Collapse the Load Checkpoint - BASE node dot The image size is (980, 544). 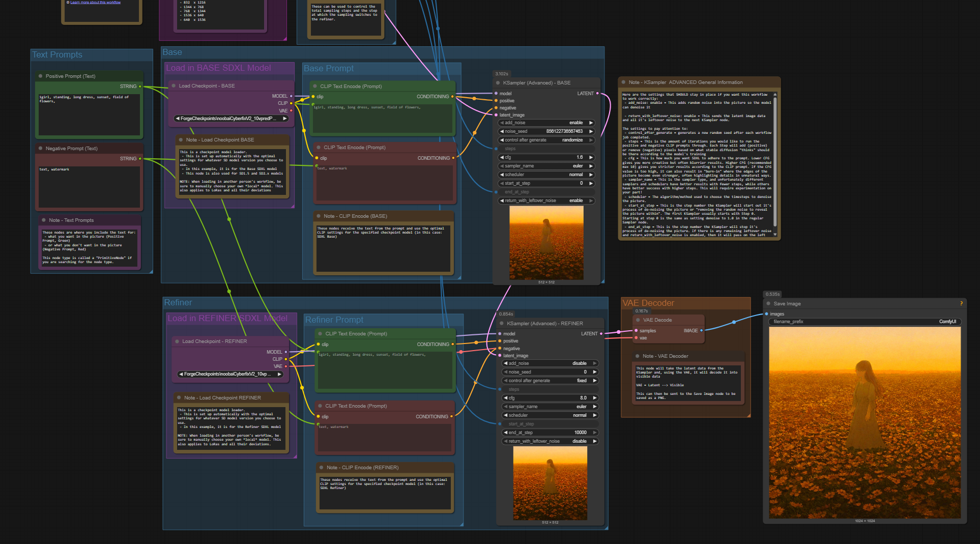tap(174, 86)
